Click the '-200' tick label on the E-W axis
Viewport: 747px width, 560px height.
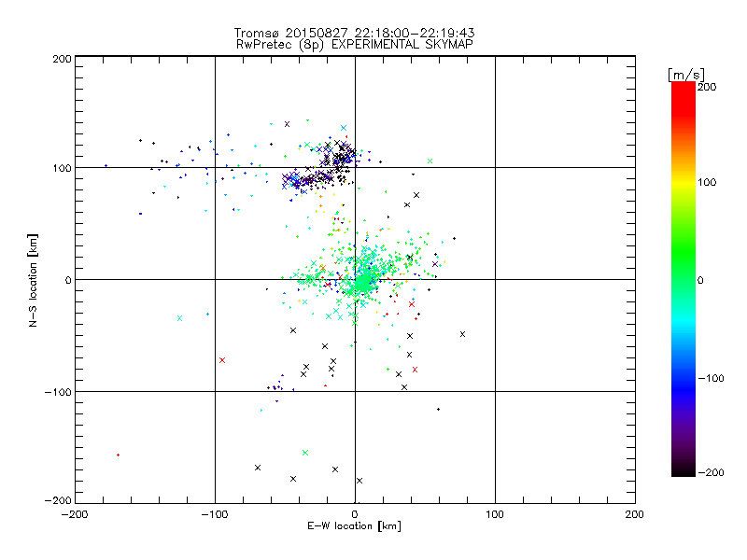coord(75,515)
